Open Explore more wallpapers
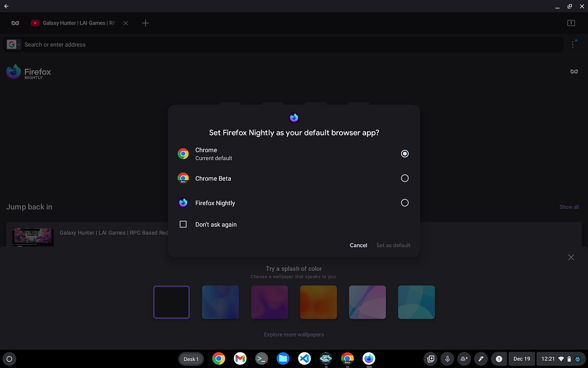 (x=294, y=334)
